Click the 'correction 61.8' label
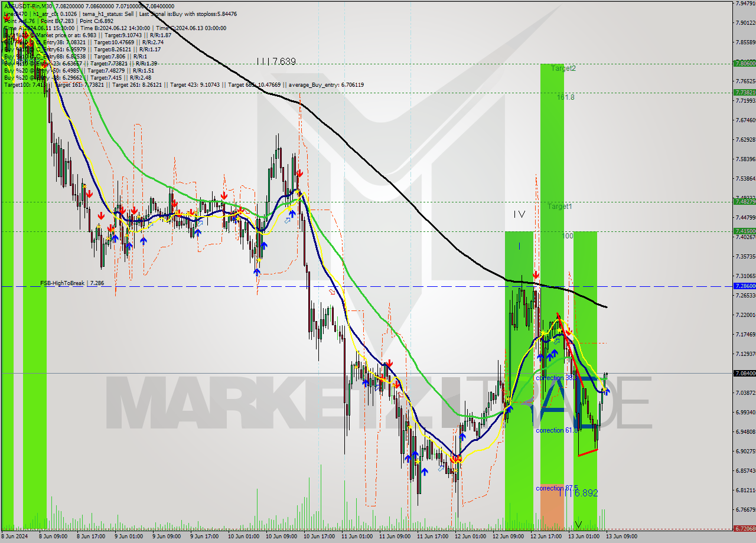756x543 pixels. click(558, 431)
